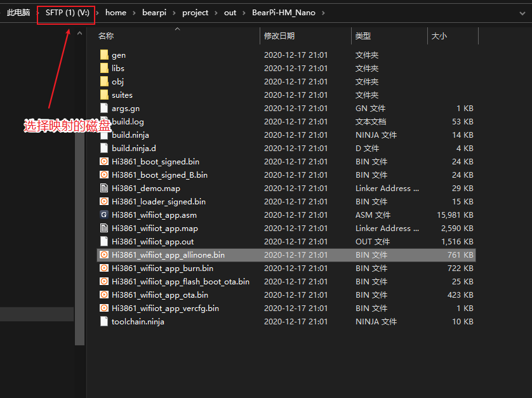532x398 pixels.
Task: Click the navigation pane vertical scrollbar
Action: pyautogui.click(x=79, y=190)
